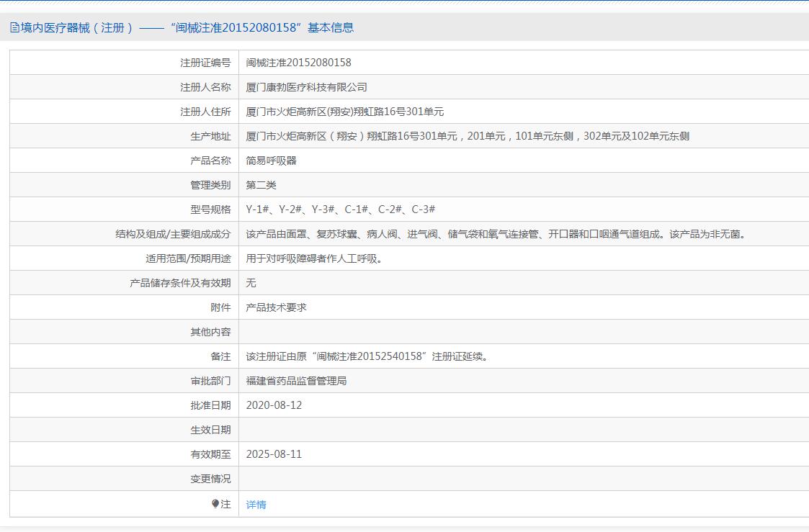The height and width of the screenshot is (532, 809).
Task: Click expiry date 2025-08-11
Action: (x=274, y=454)
